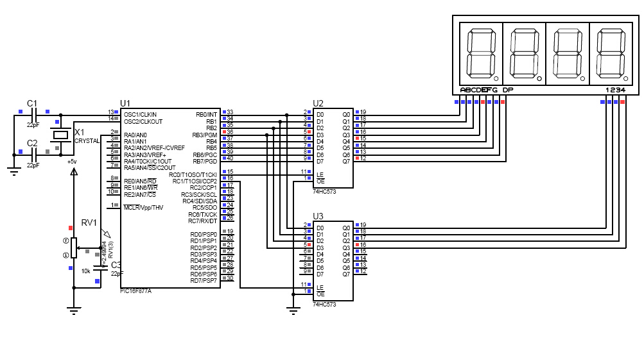Select the C1 capacitor symbol

(34, 115)
